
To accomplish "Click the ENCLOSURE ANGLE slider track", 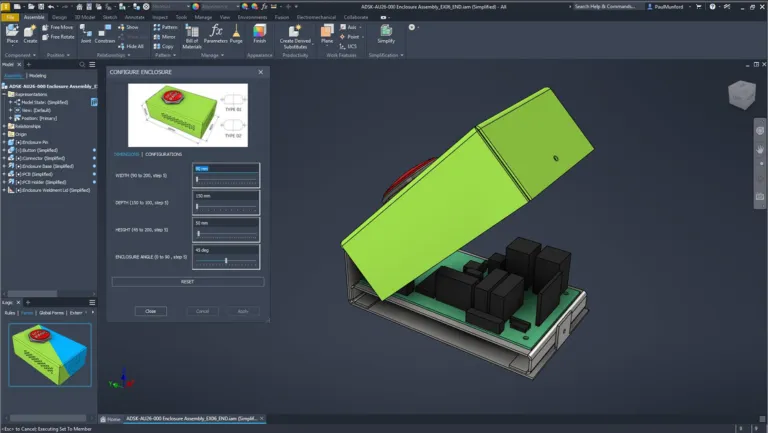I will click(226, 262).
